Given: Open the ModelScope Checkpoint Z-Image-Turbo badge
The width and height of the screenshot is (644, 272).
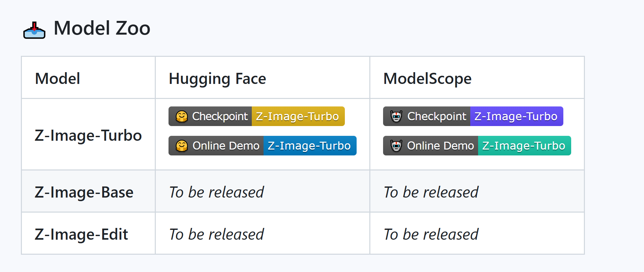Looking at the screenshot, I should [x=473, y=116].
